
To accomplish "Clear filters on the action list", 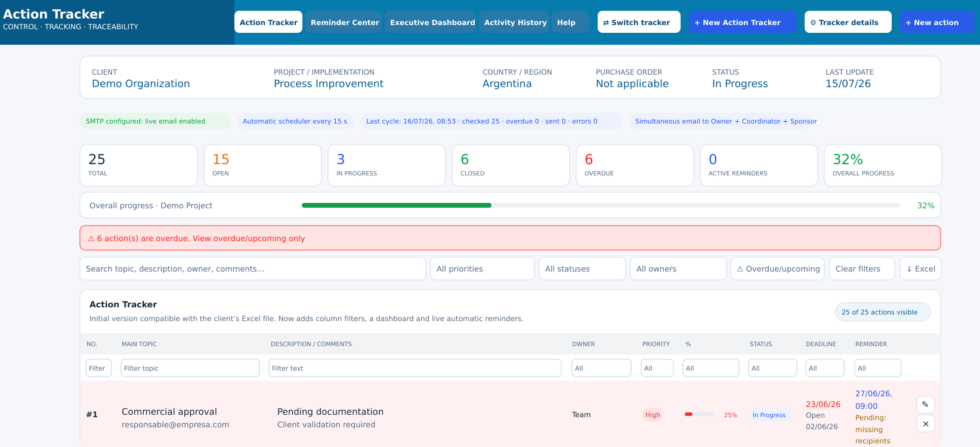I will (862, 269).
